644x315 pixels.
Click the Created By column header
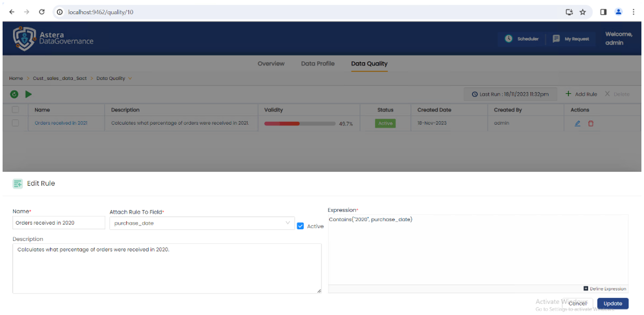508,110
